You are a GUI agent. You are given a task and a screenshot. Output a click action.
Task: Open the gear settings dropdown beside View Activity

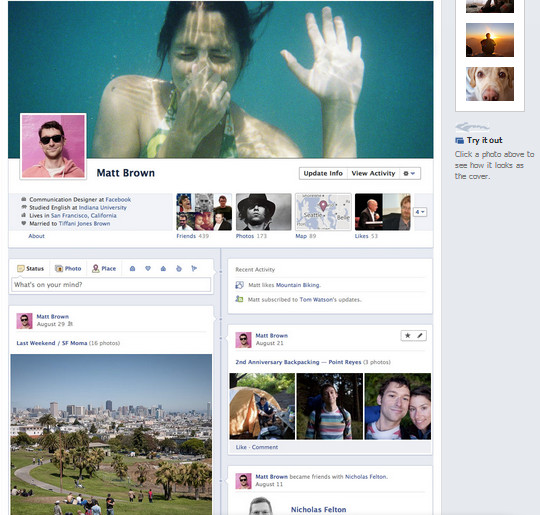(x=409, y=173)
